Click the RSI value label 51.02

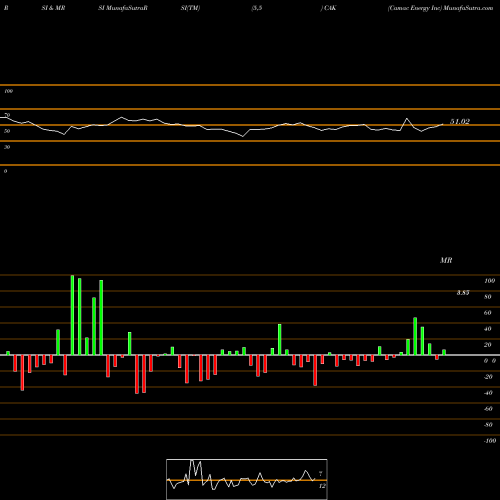point(460,122)
